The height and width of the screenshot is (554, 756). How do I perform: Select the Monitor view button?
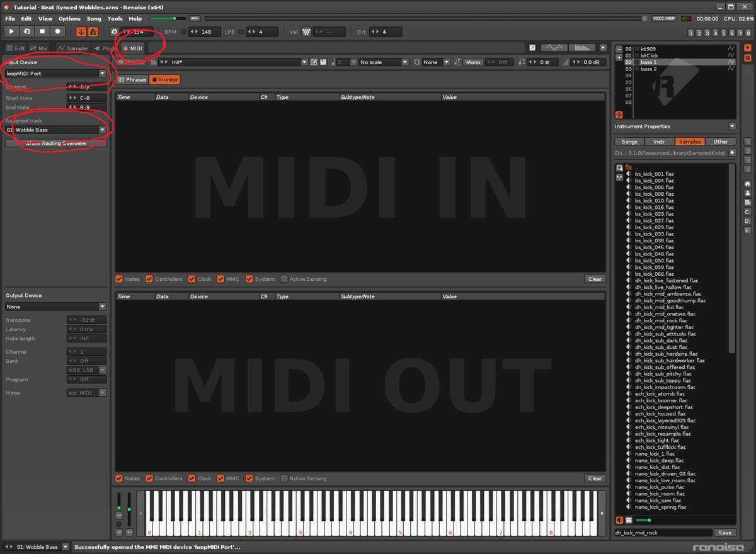(x=164, y=80)
